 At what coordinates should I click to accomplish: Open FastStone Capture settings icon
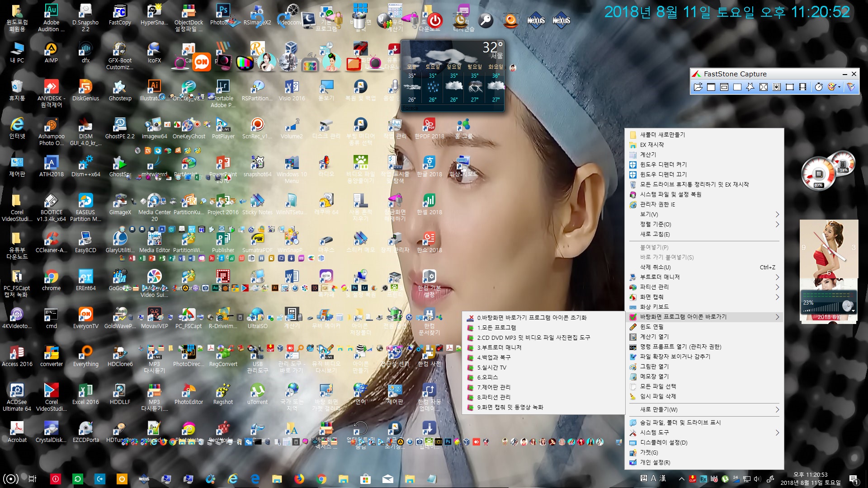851,87
